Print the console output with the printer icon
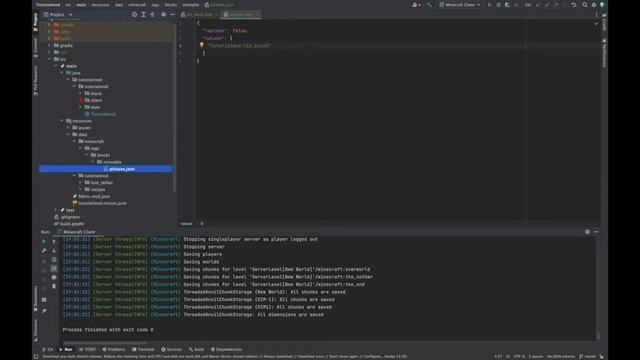The height and width of the screenshot is (360, 640). 54,278
